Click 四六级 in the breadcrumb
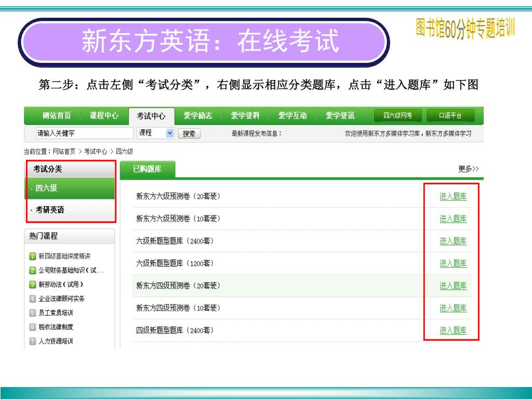Viewport: 532px width, 399px height. (124, 151)
